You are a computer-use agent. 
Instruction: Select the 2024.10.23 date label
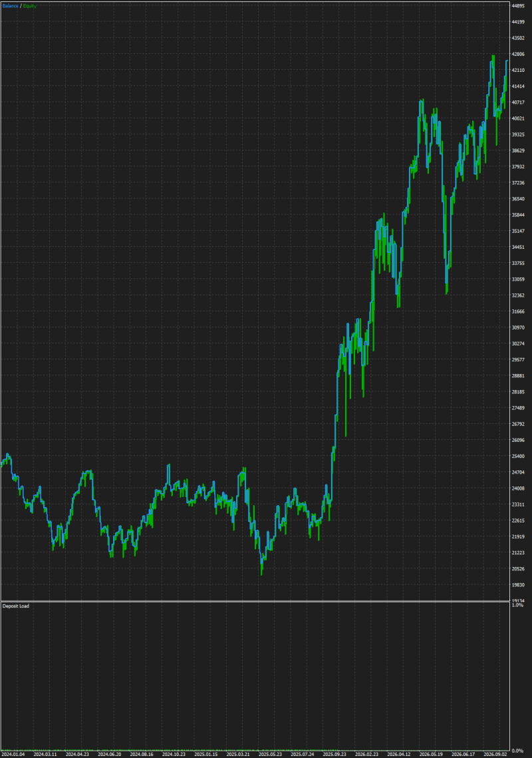pos(174,754)
